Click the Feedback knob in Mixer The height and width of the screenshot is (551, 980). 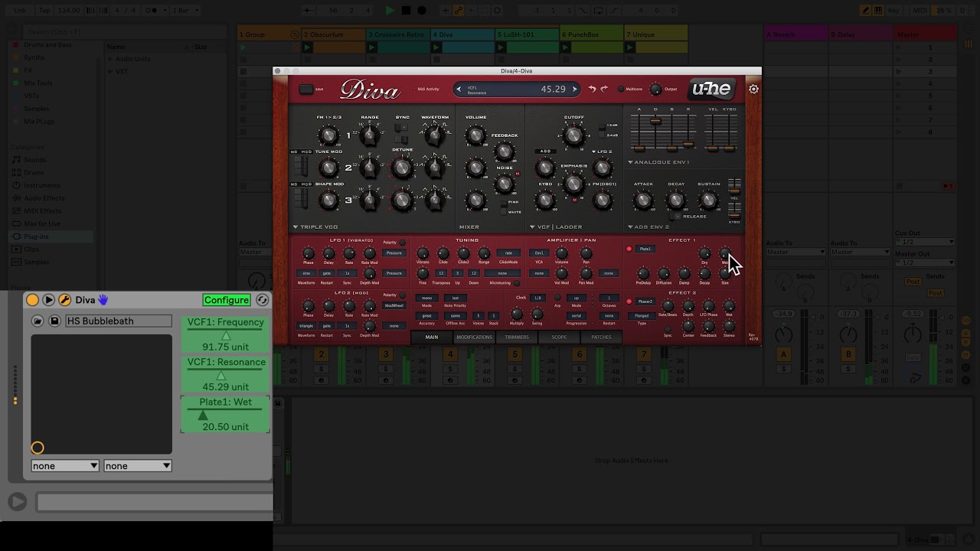[504, 152]
